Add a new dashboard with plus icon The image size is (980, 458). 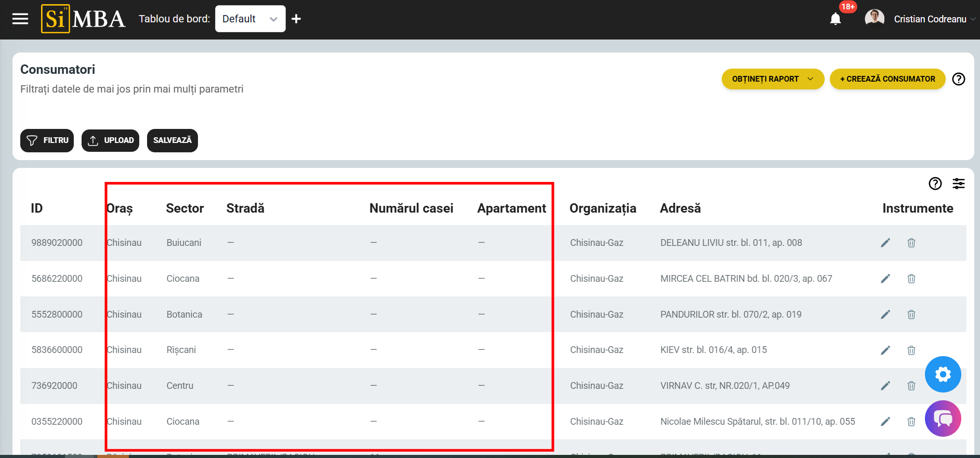(296, 19)
